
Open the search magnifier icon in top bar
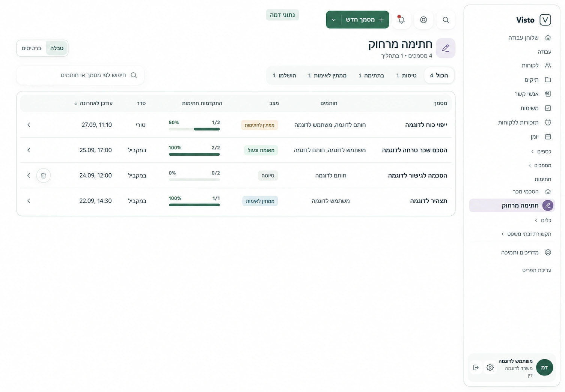tap(446, 20)
